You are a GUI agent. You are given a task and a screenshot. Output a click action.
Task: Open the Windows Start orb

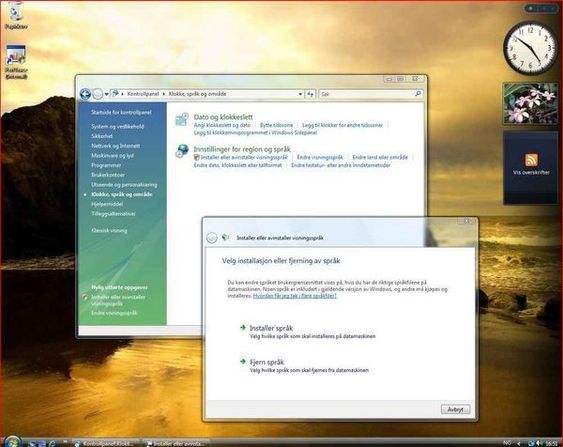[x=11, y=442]
